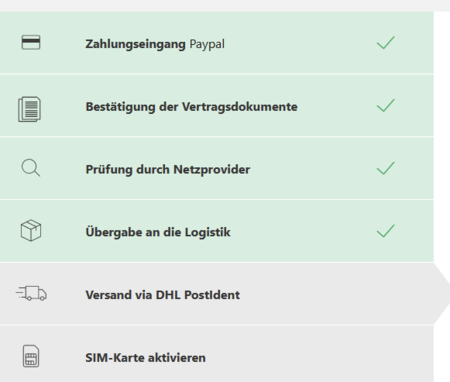Viewport: 450px width, 382px height.
Task: Click the delivery truck shipping icon
Action: pos(31,293)
